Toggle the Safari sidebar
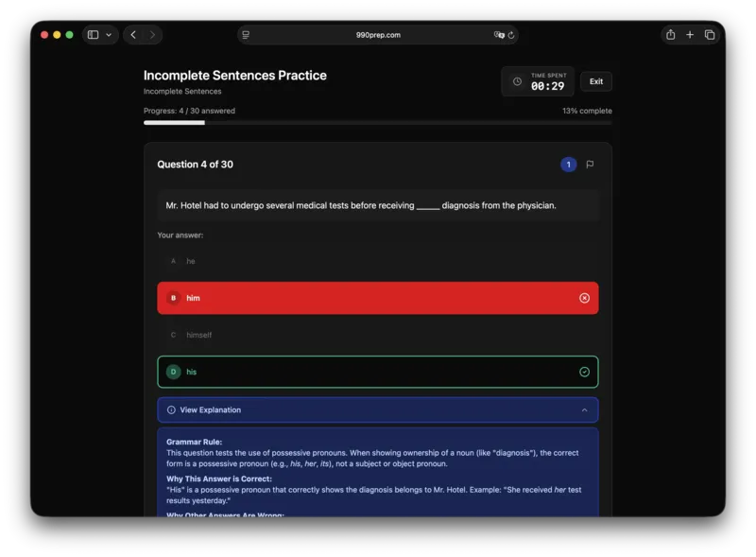Viewport: 756px width, 557px height. click(94, 35)
